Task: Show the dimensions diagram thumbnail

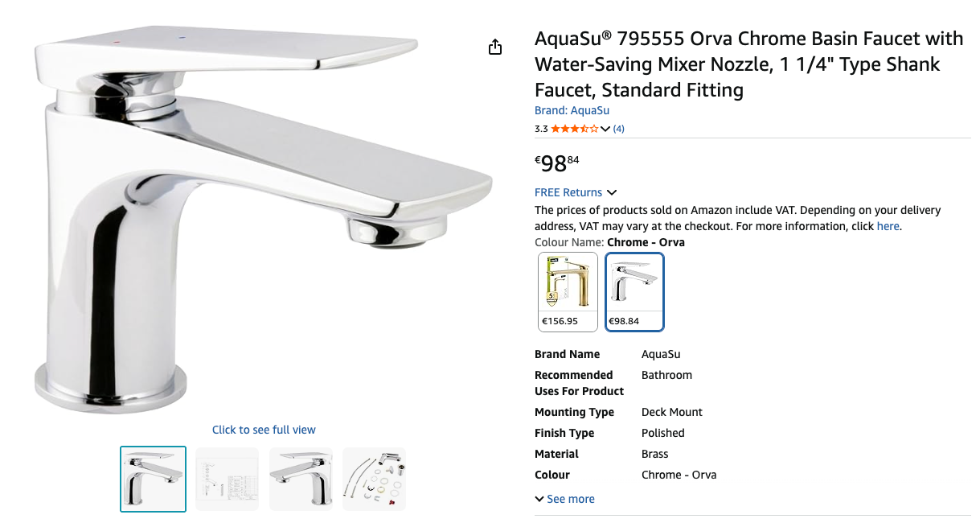Action: tap(228, 479)
